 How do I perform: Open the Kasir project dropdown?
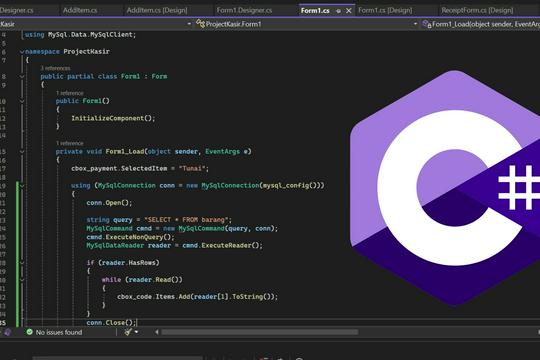pos(189,24)
